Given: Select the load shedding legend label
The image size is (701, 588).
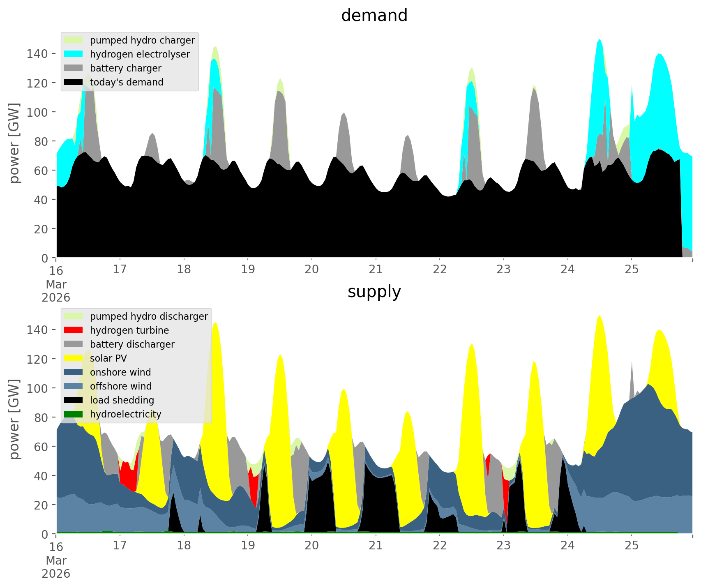Looking at the screenshot, I should 122,400.
